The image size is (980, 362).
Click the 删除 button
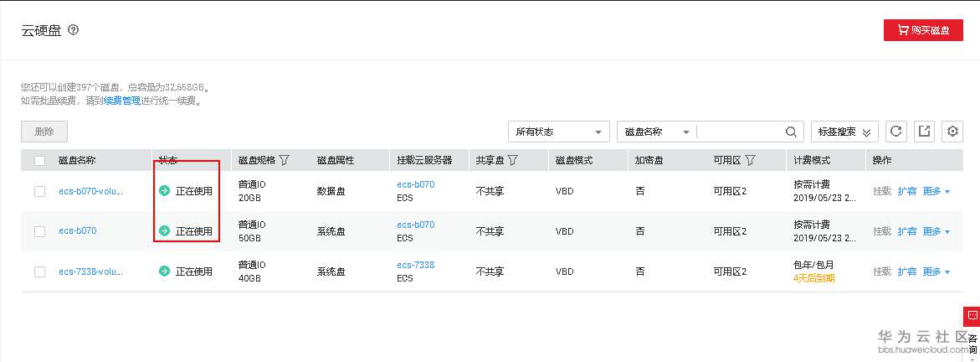44,132
